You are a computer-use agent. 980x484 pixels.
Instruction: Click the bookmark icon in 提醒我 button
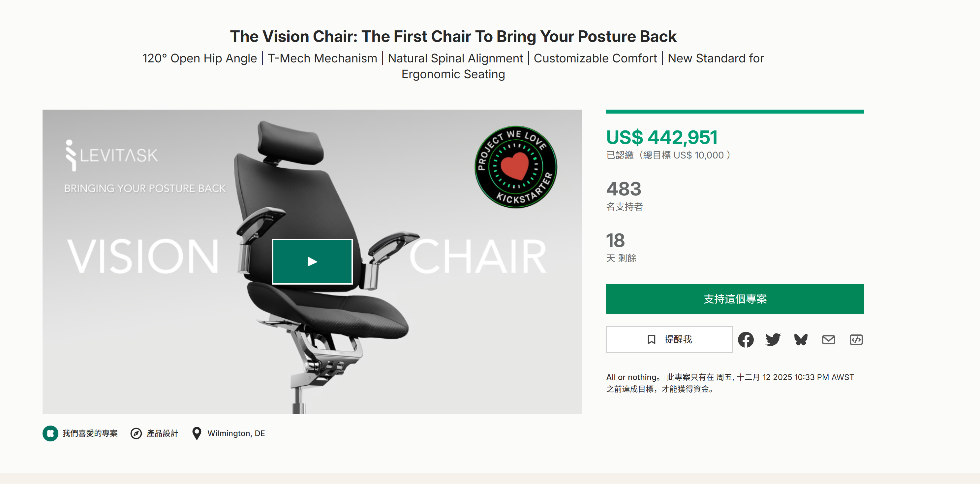pos(651,339)
